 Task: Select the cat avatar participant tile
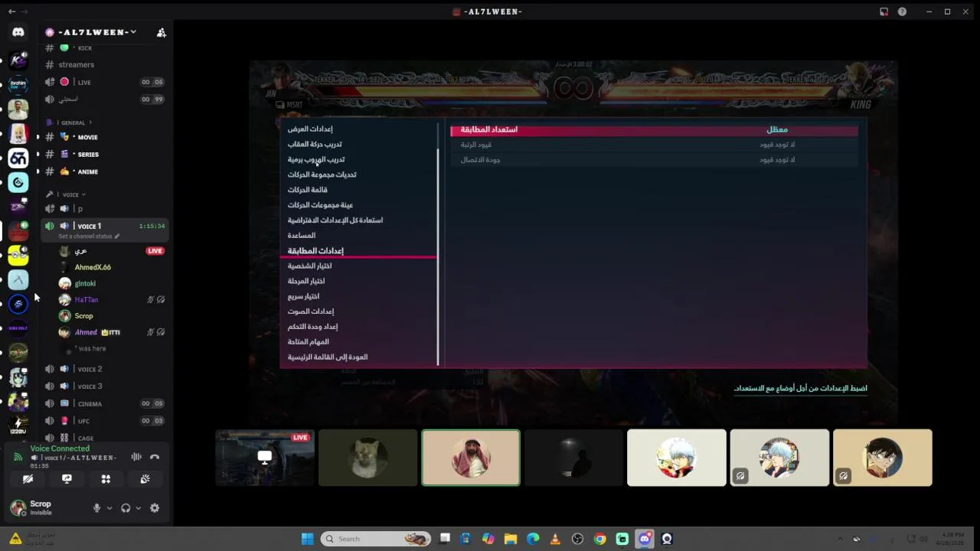tap(368, 458)
